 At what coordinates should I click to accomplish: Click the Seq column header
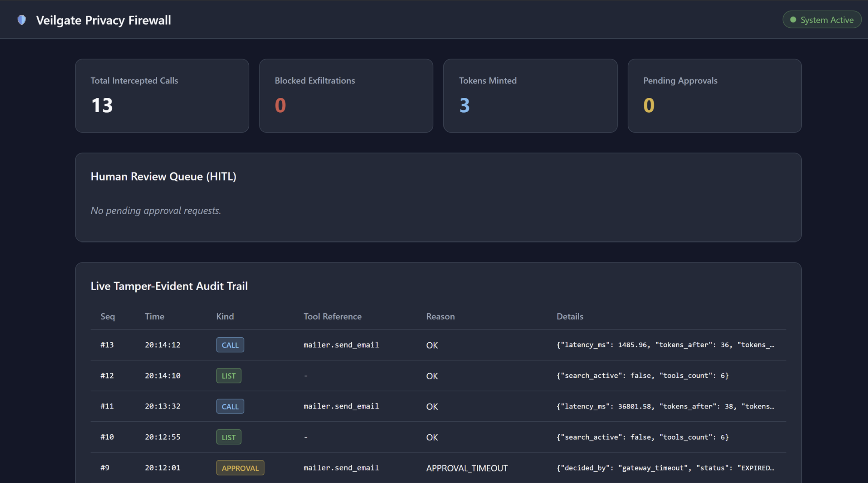coord(107,316)
